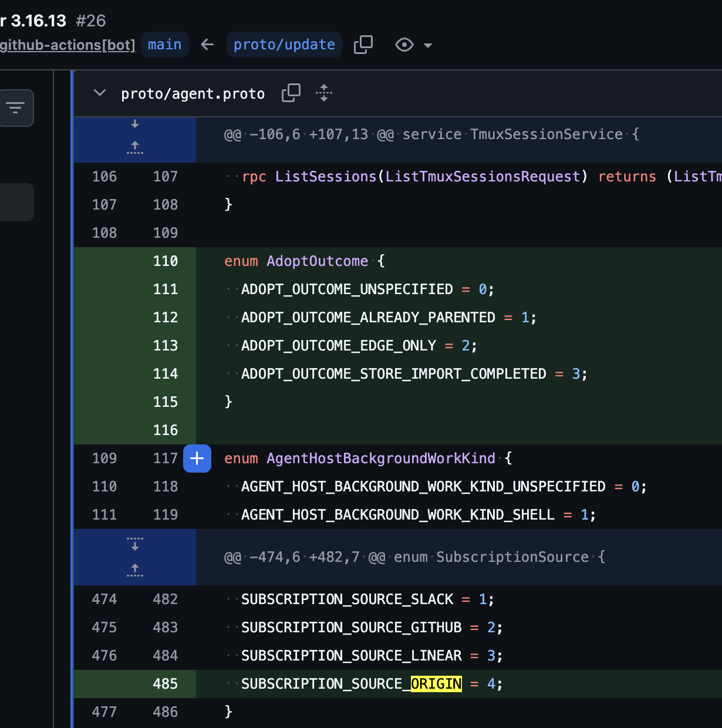Click highlighted ORIGIN in SUBSCRIPTION_SOURCE_ORIGIN
Image resolution: width=722 pixels, height=728 pixels.
click(x=436, y=684)
